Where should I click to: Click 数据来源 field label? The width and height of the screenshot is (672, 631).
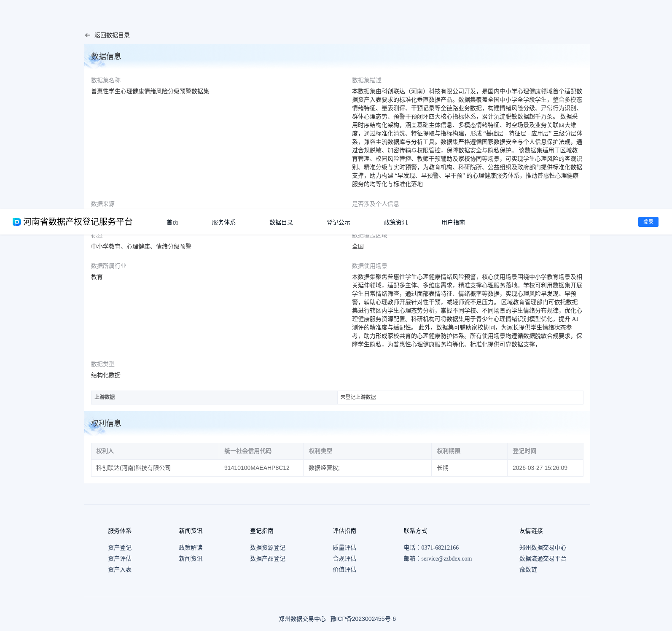103,204
